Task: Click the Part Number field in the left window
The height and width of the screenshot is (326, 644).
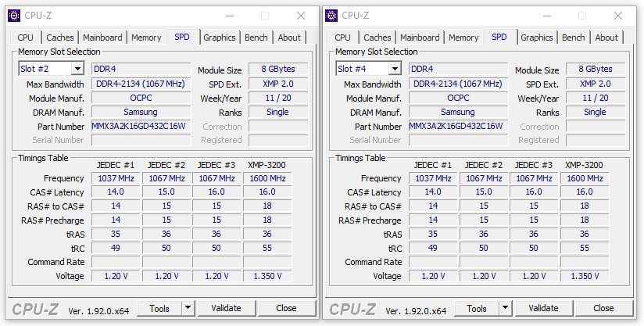Action: 141,126
